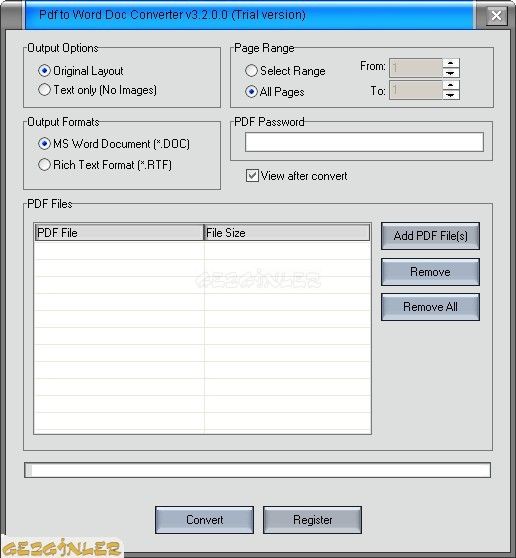Image resolution: width=516 pixels, height=558 pixels.
Task: Start conversion with the Convert button
Action: 204,520
